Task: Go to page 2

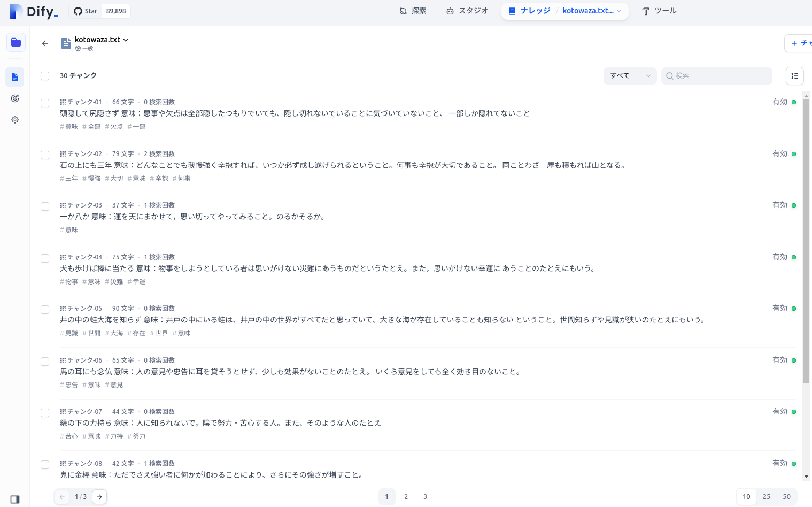Action: 406,497
